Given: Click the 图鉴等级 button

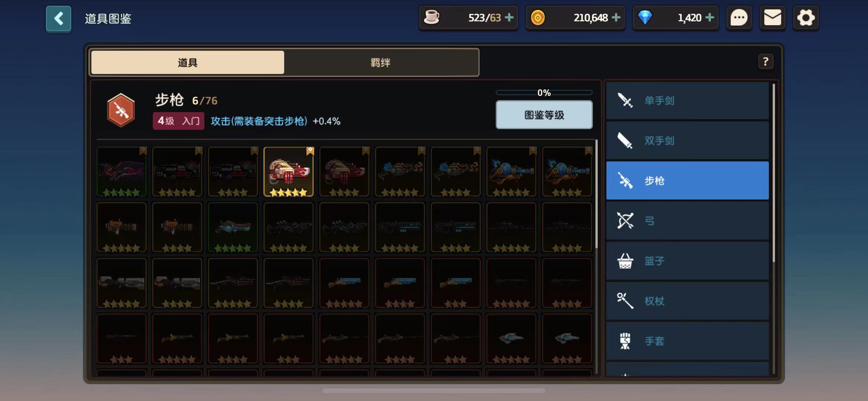Looking at the screenshot, I should (544, 115).
